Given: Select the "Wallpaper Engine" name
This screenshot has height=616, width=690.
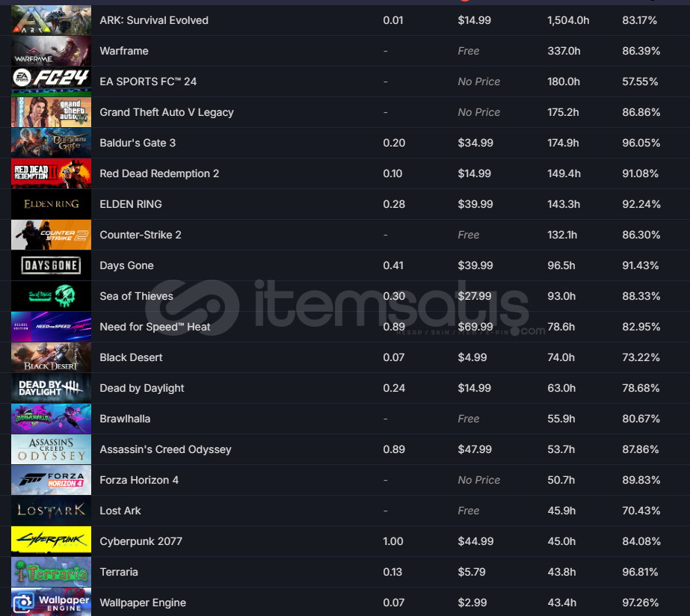Looking at the screenshot, I should click(143, 603).
